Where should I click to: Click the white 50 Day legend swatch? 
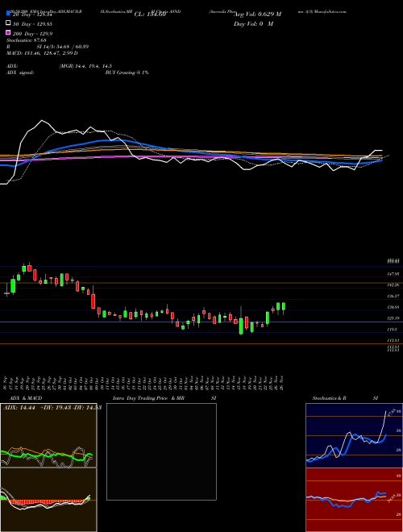coord(9,23)
